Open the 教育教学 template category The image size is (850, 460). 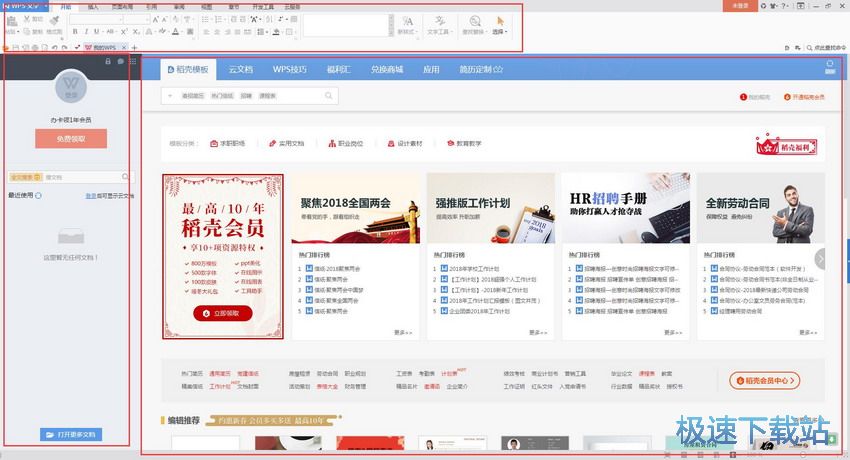point(464,144)
